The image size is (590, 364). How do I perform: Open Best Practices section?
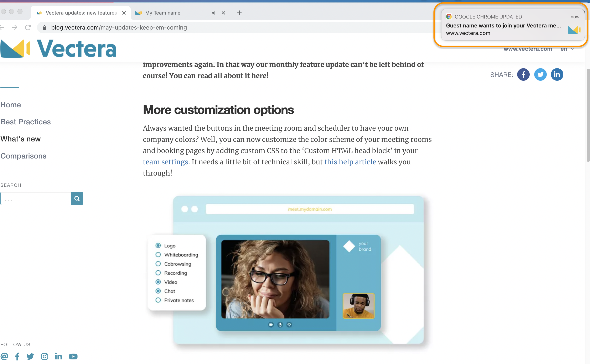tap(26, 122)
